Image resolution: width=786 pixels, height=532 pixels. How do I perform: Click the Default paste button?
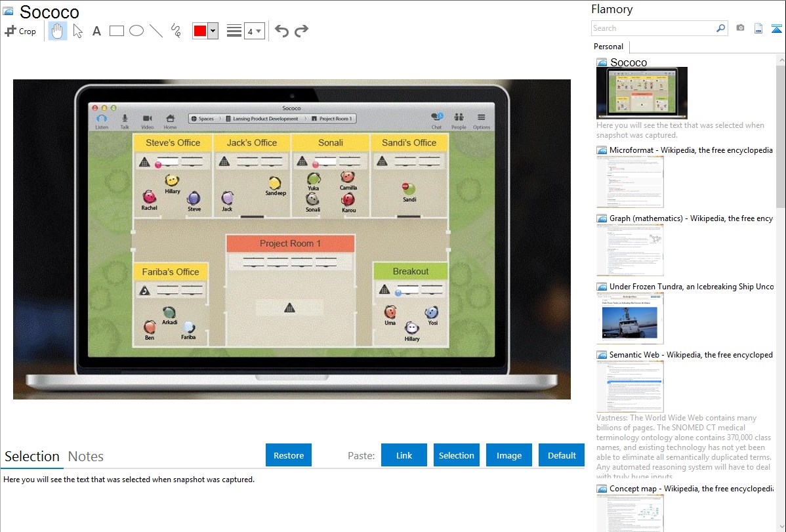tap(562, 455)
